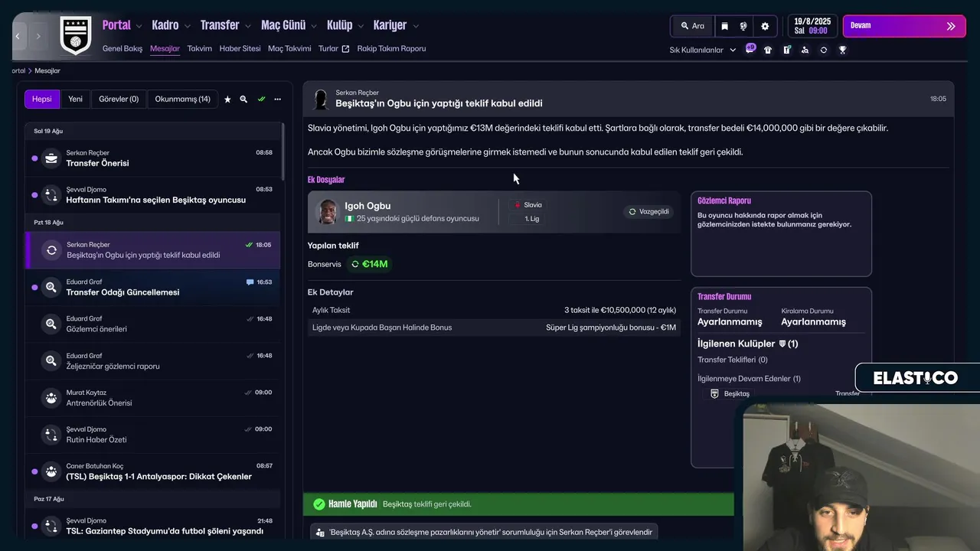Click the green mark-all-read checkmark
The image size is (980, 551).
(261, 99)
